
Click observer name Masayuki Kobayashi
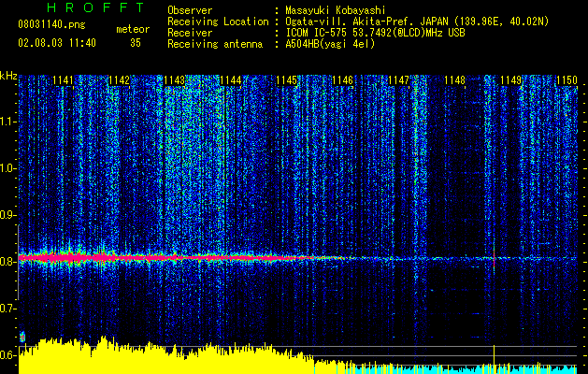pos(336,10)
